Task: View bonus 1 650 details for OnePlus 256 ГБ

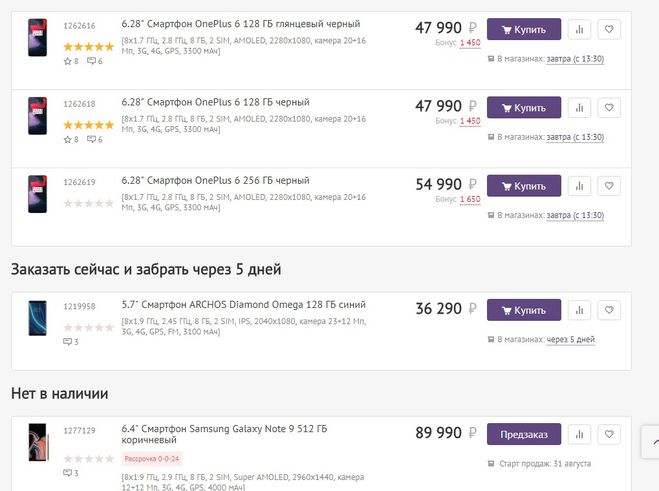Action: 470,199
